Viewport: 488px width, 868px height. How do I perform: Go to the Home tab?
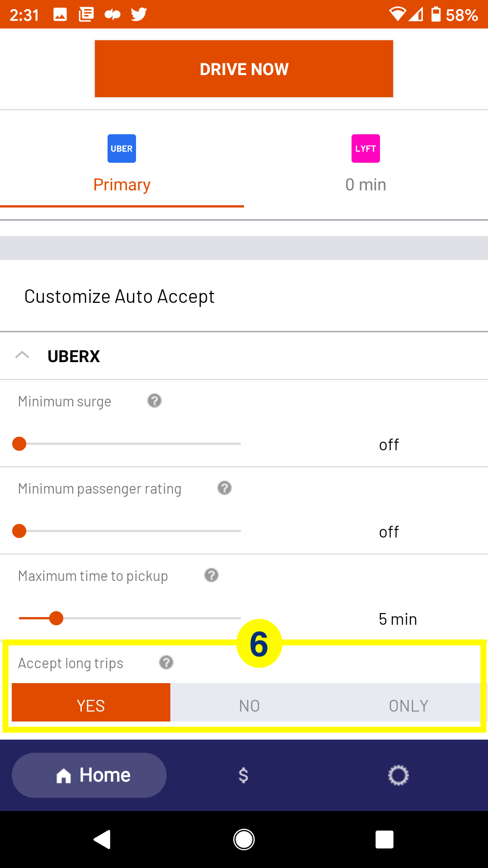pyautogui.click(x=89, y=775)
